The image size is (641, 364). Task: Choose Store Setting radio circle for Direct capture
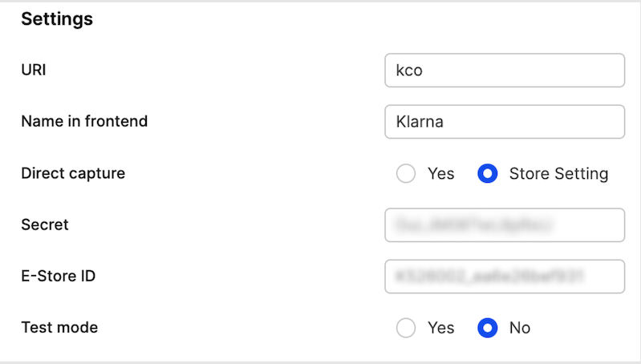[x=487, y=174]
